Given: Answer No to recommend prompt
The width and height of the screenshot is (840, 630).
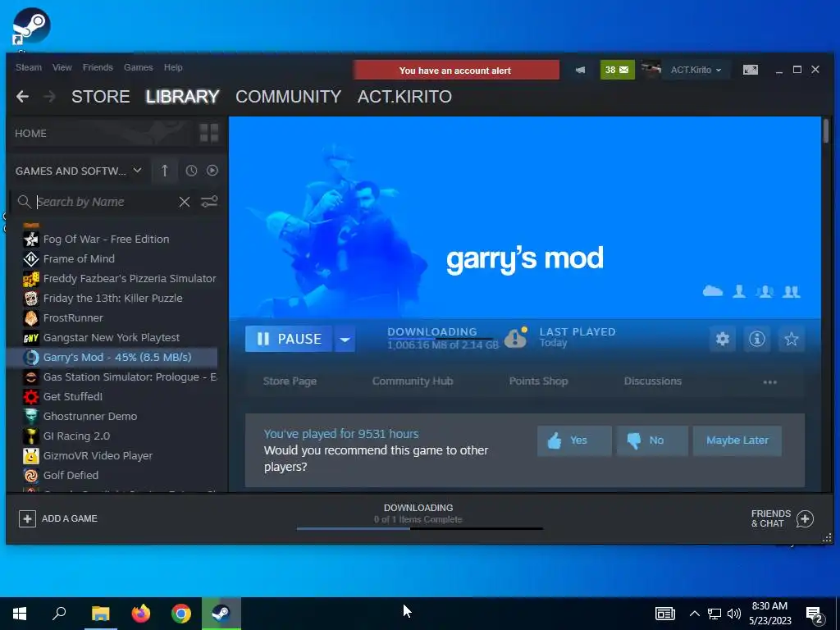Looking at the screenshot, I should coord(652,441).
